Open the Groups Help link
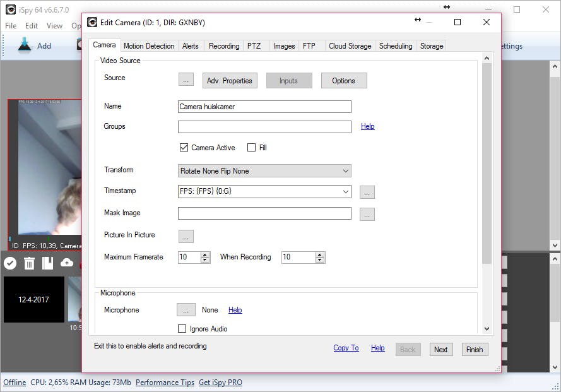This screenshot has width=561, height=392. (367, 126)
